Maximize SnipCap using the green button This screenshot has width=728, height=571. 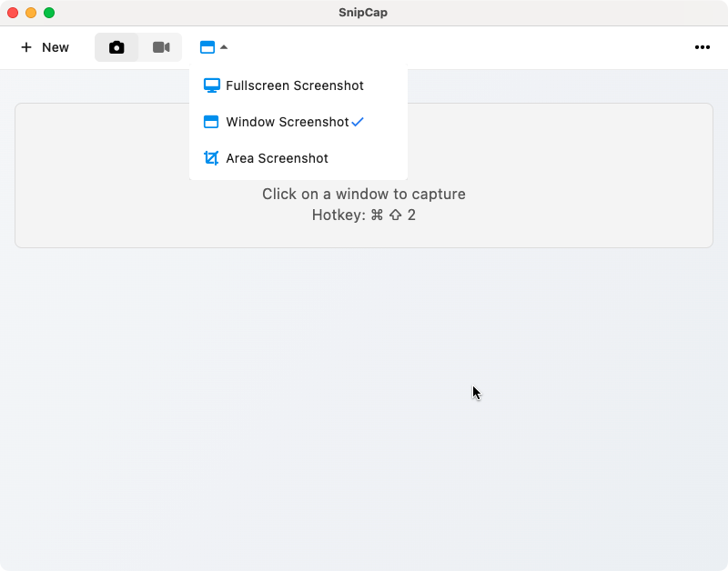(x=49, y=13)
